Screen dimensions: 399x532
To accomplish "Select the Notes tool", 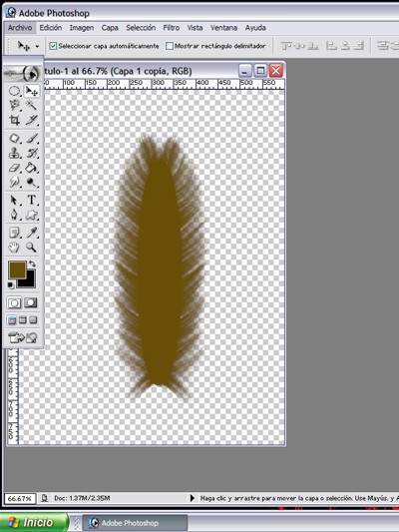I will [x=14, y=233].
